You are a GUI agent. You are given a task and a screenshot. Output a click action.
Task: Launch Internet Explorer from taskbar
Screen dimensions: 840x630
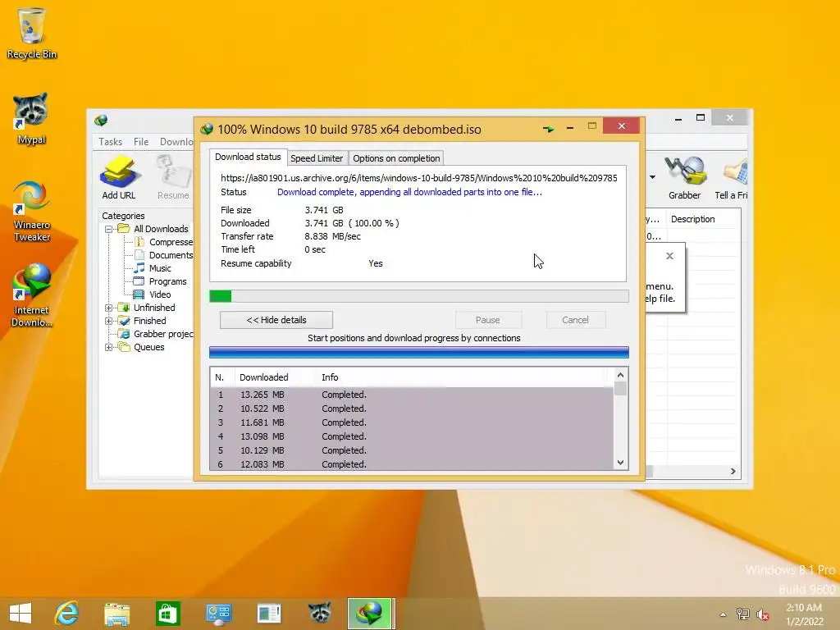[66, 614]
